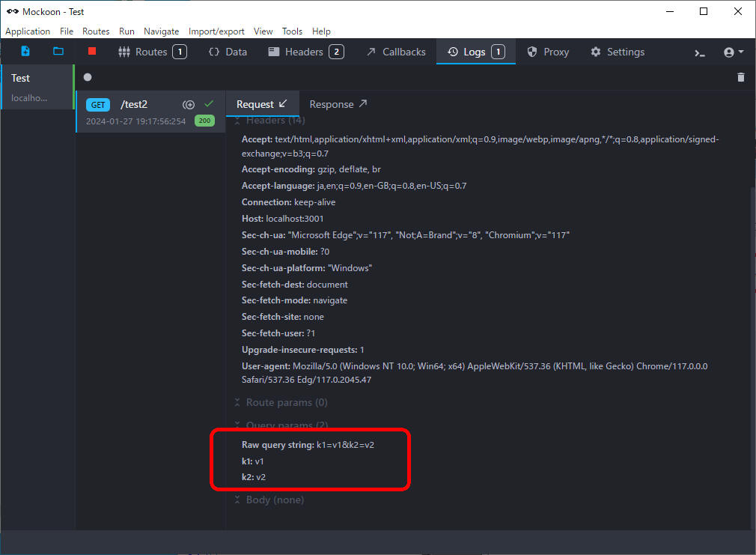Viewport: 756px width, 555px height.
Task: Toggle the recording dot above the log list
Action: 88,77
